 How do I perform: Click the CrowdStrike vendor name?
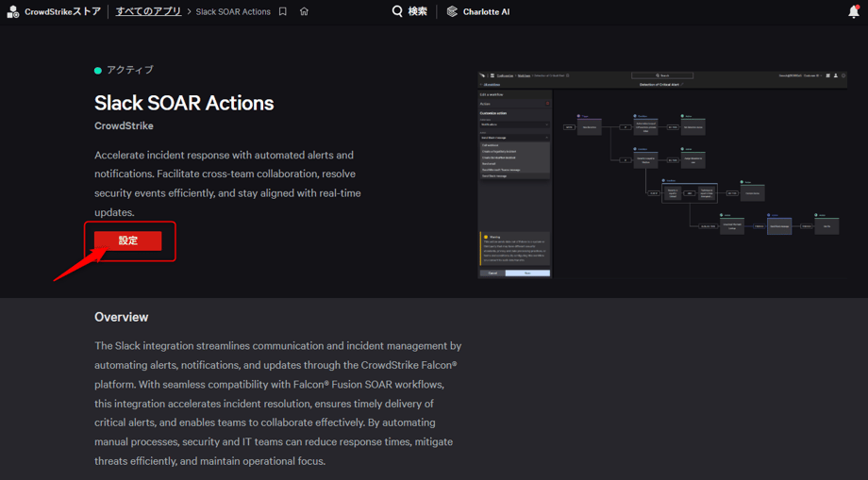point(124,126)
